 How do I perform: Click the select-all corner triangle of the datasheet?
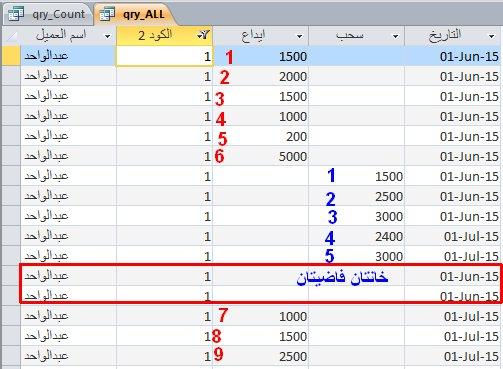pyautogui.click(x=11, y=35)
